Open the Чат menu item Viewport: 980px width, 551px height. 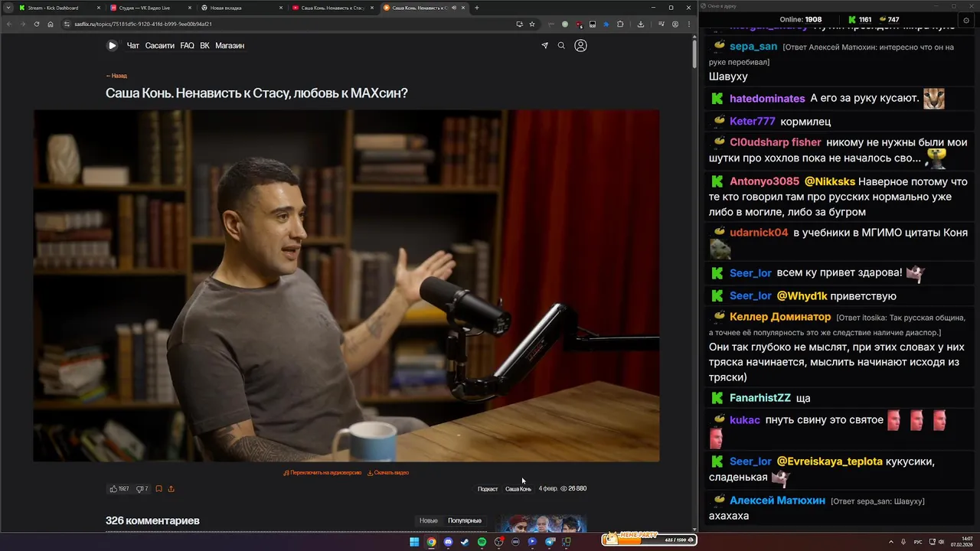(132, 46)
